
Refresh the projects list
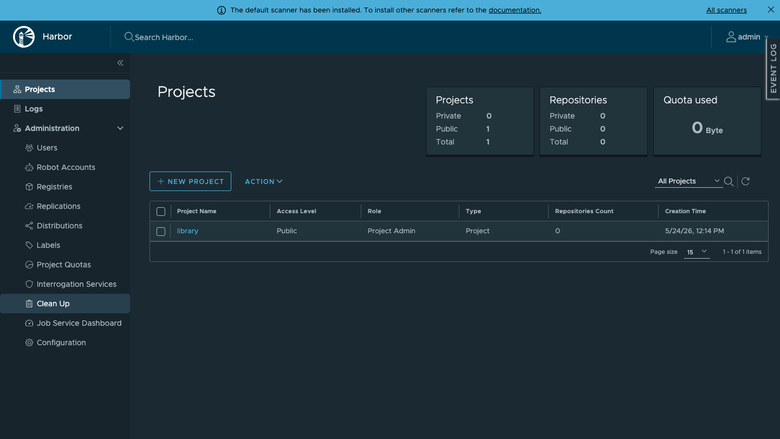coord(746,181)
